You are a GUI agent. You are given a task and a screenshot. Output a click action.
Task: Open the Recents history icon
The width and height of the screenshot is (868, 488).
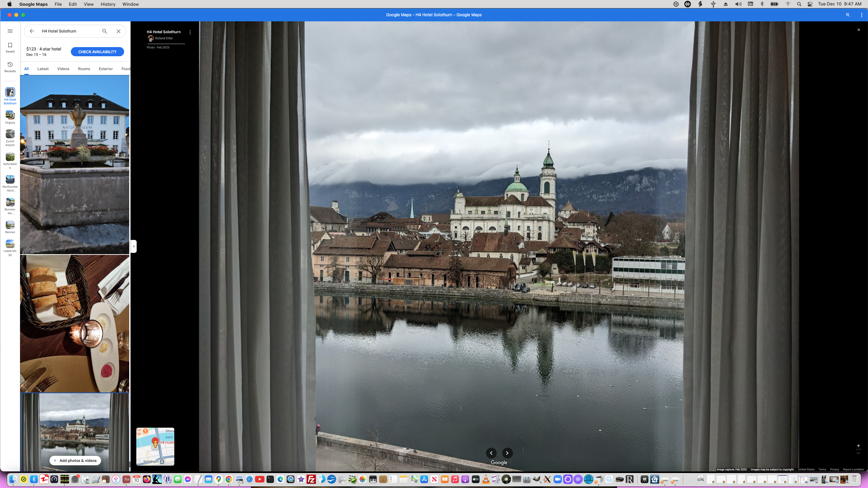(x=10, y=66)
